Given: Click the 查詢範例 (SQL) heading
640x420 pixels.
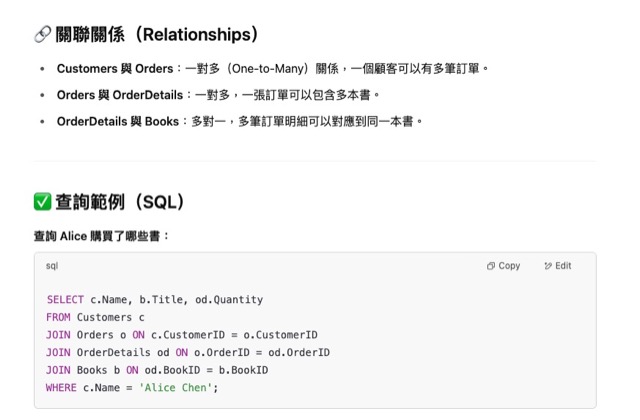Looking at the screenshot, I should [120, 202].
